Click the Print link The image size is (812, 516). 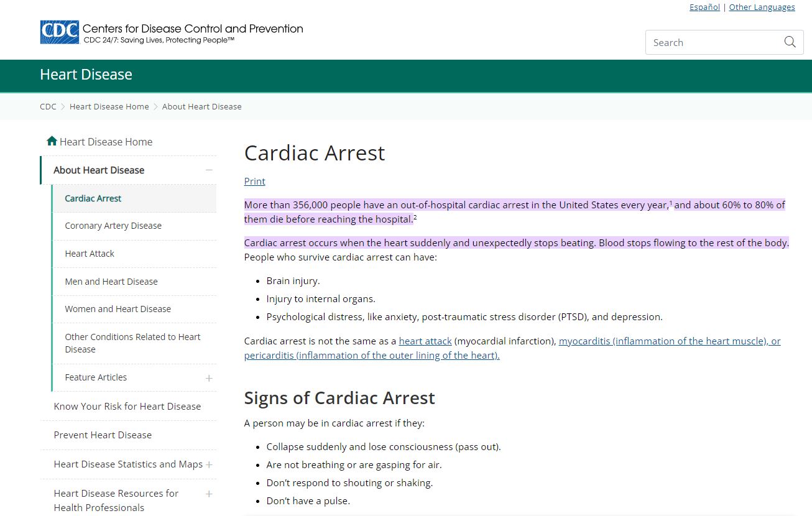pos(255,181)
